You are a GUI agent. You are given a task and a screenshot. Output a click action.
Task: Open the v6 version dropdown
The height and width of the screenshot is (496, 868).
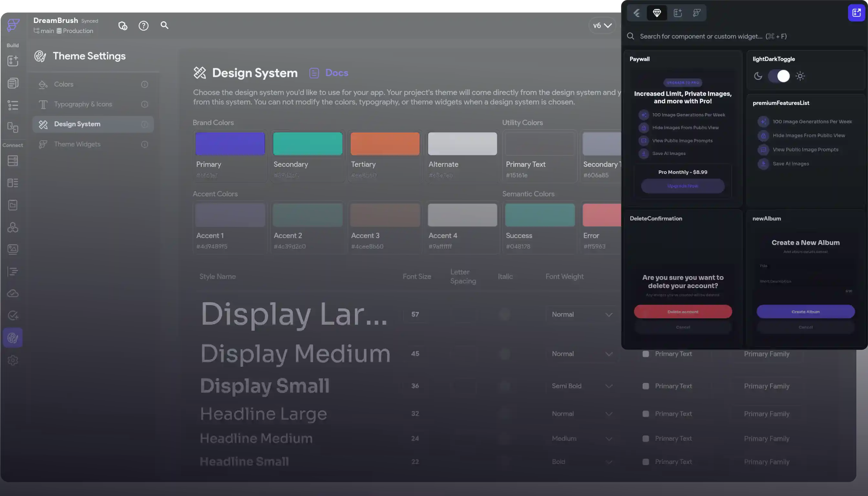coord(602,26)
